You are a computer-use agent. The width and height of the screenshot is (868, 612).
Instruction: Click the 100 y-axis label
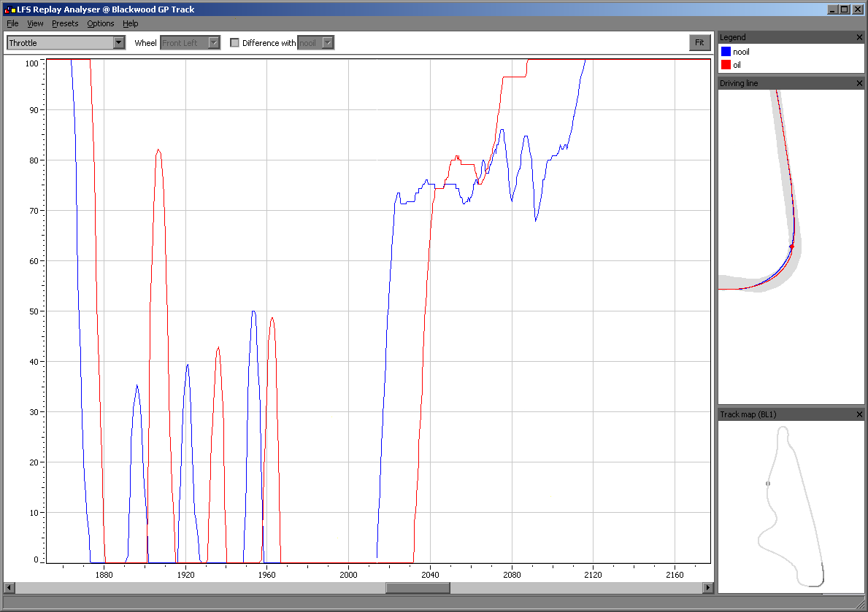(x=31, y=63)
